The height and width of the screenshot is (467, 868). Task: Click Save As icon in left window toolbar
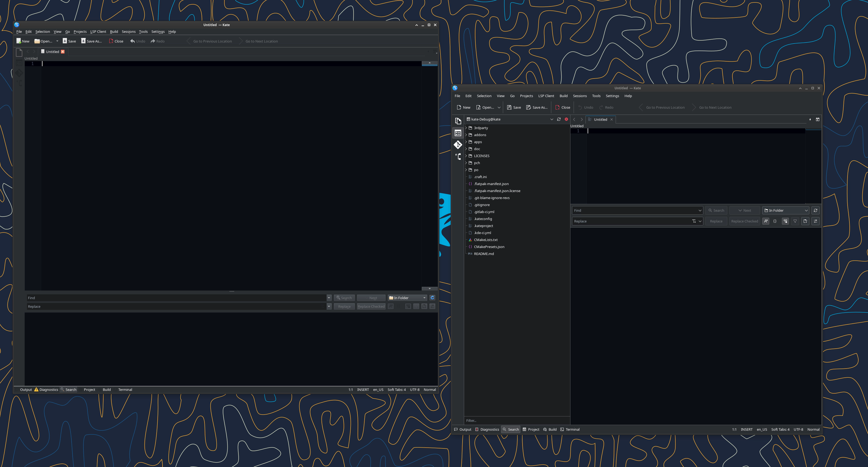click(x=83, y=41)
